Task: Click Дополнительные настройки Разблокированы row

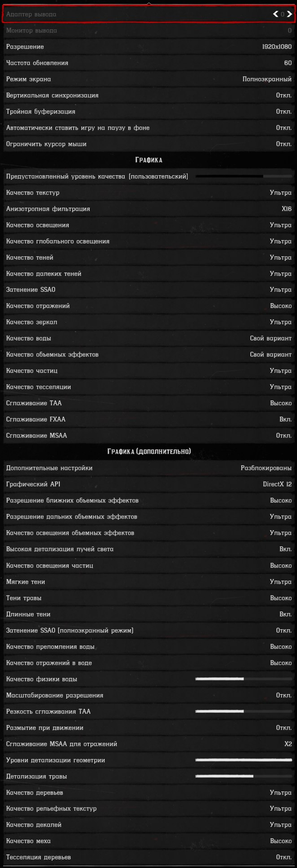Action: pos(148,468)
